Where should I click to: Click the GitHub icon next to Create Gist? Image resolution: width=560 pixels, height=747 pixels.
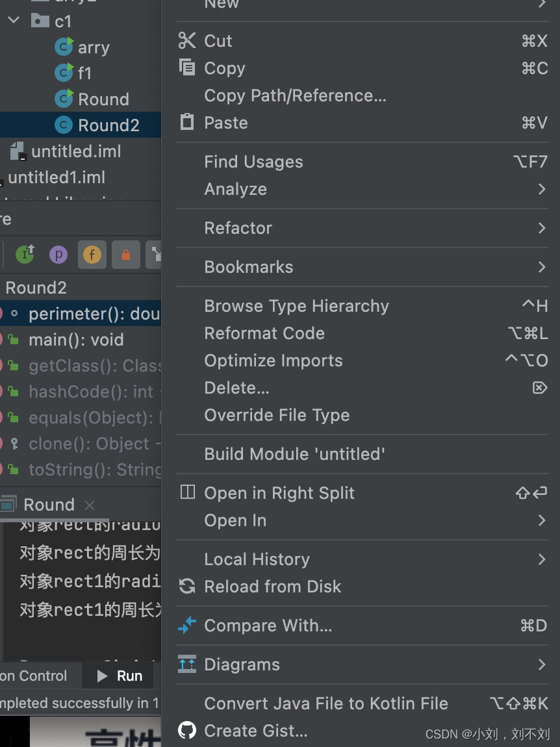pos(186,730)
